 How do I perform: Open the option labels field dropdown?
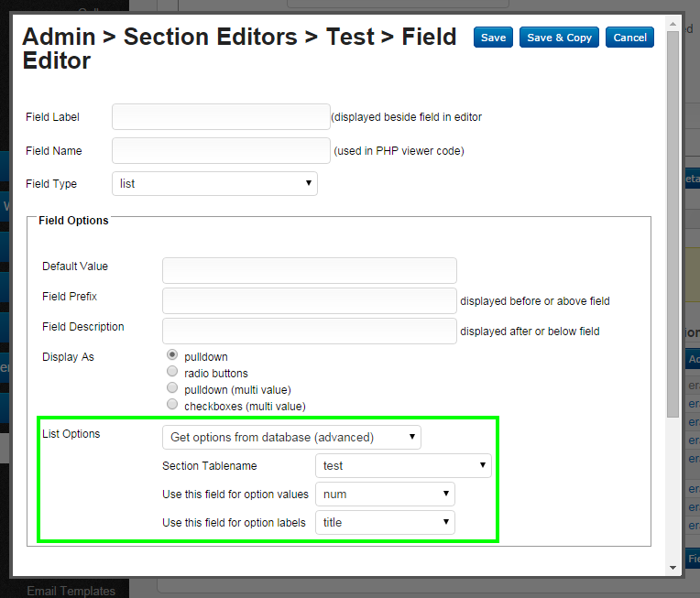385,523
